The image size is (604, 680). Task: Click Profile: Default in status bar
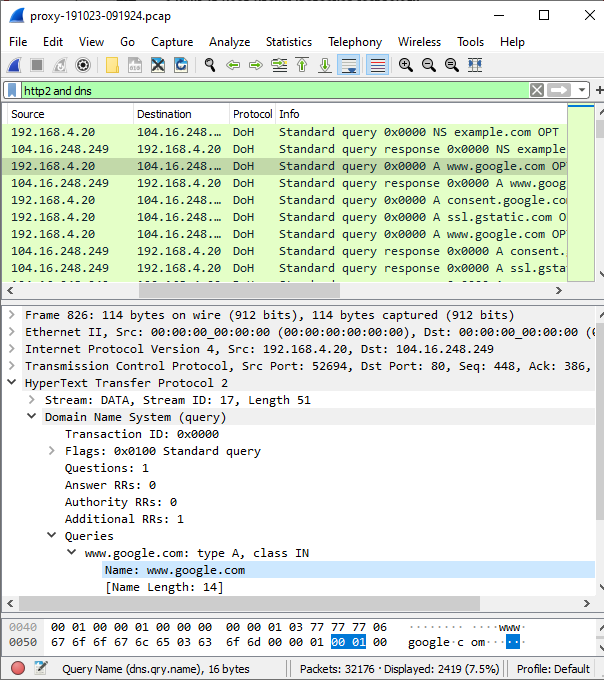(553, 668)
